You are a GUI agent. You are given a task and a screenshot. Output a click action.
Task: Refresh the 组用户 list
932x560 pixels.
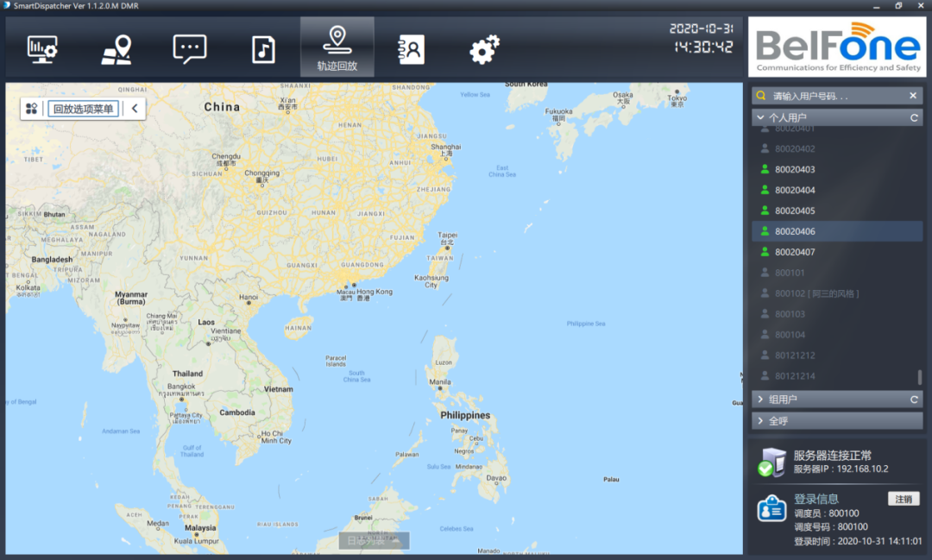click(x=914, y=400)
